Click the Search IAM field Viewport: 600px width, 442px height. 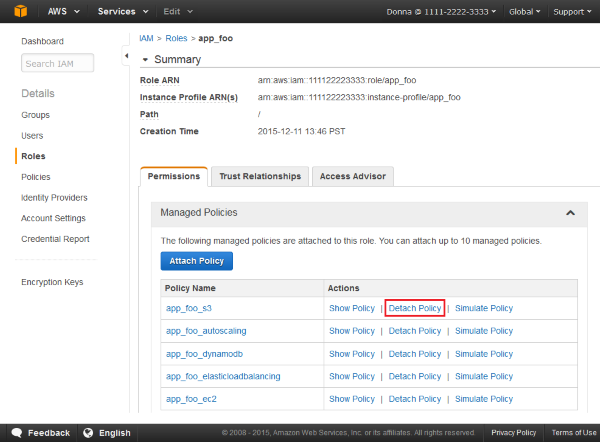coord(57,63)
